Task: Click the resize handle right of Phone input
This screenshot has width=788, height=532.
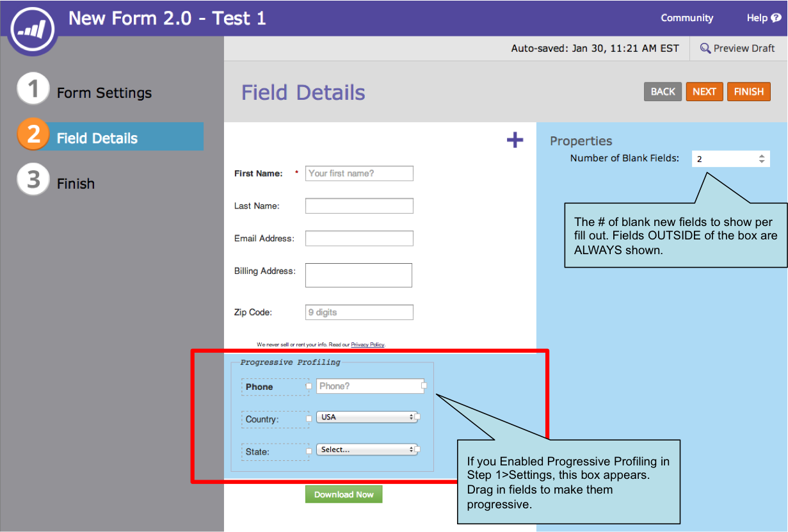Action: click(424, 386)
